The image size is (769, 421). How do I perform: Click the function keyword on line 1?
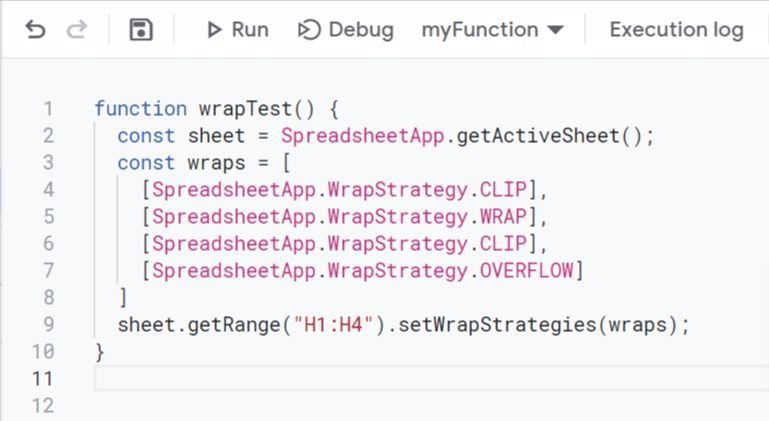coord(140,109)
